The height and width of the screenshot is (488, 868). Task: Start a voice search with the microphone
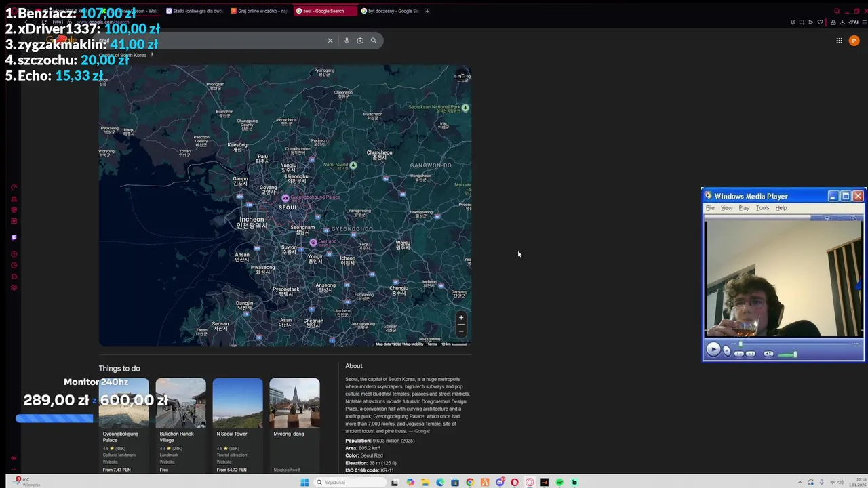[x=347, y=41]
